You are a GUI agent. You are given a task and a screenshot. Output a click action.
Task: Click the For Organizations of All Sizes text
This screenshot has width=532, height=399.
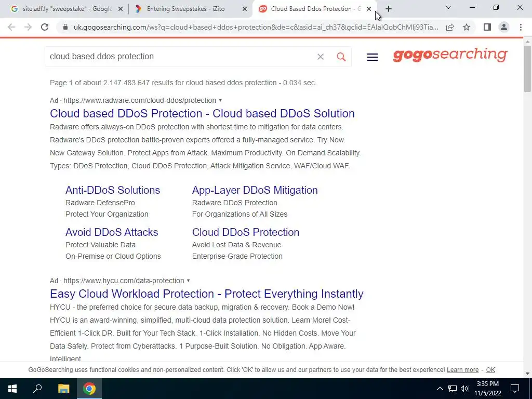240,214
